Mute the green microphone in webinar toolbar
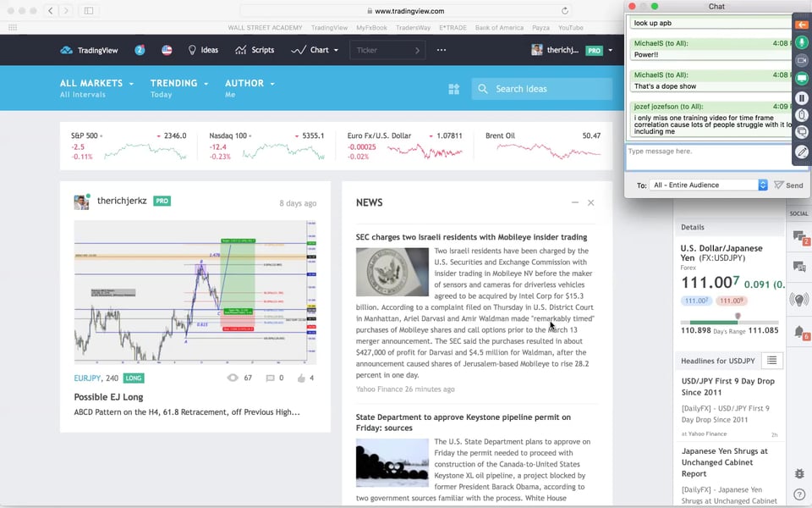Viewport: 812px width, 508px height. pos(802,42)
